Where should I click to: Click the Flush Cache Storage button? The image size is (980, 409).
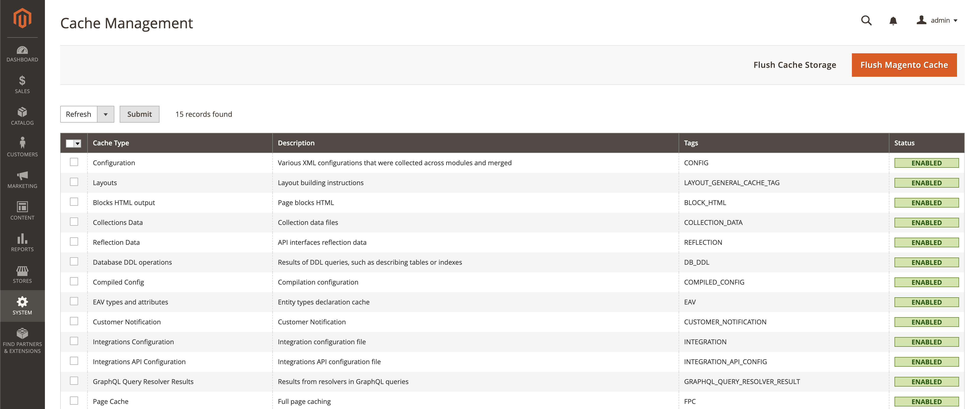pyautogui.click(x=795, y=65)
